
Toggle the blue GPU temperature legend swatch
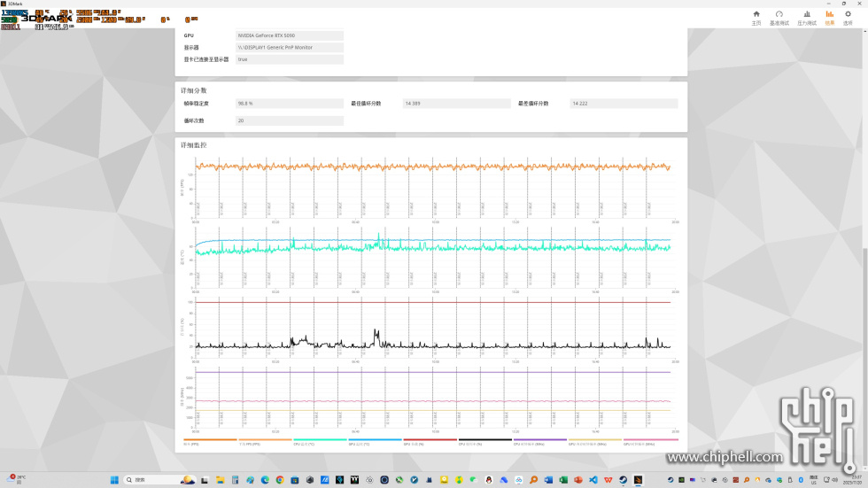pyautogui.click(x=376, y=440)
